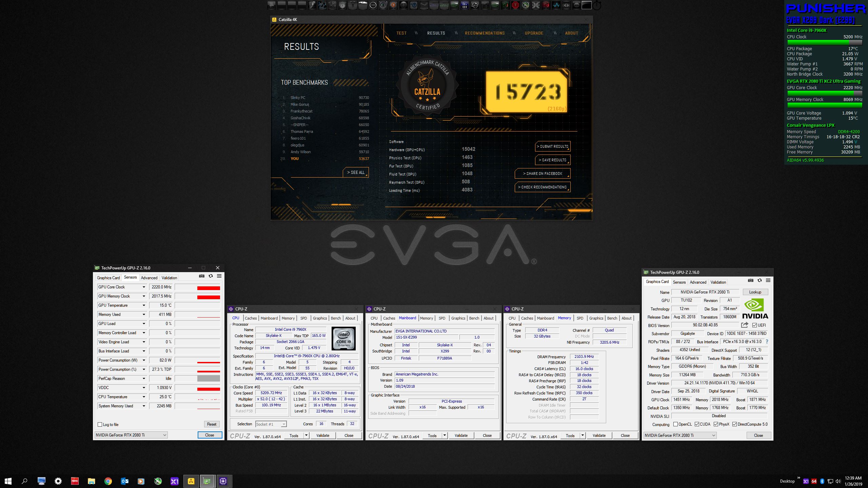The height and width of the screenshot is (488, 868).
Task: Open This PC from the taskbar
Action: 41,481
